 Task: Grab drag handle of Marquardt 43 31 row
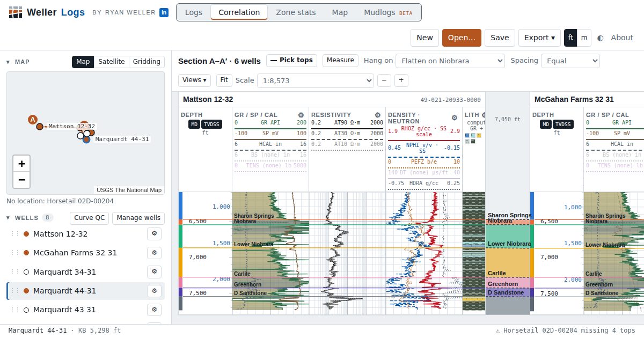[x=15, y=310]
